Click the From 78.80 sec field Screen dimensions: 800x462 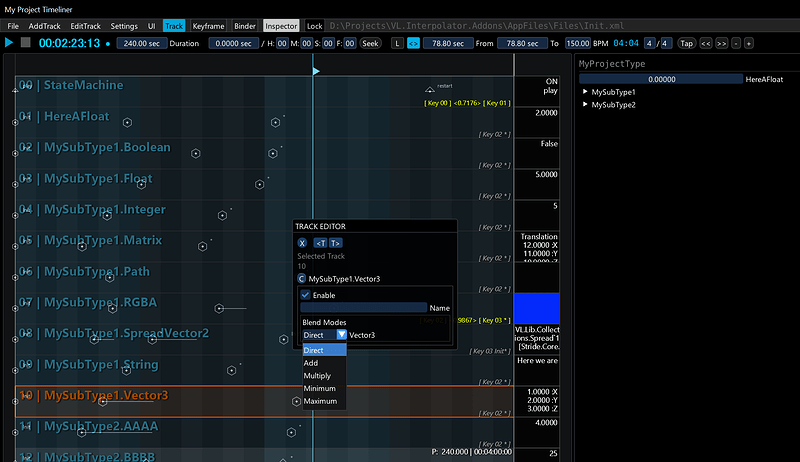pos(447,43)
